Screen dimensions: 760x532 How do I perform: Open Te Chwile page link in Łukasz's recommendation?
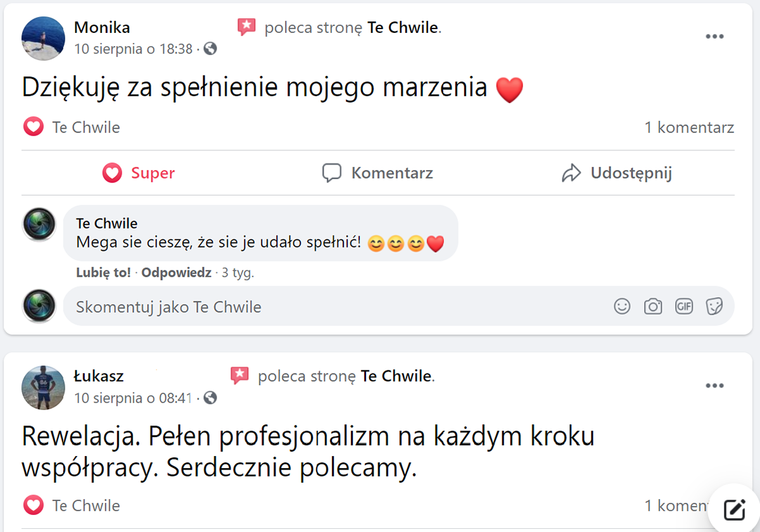coord(396,376)
